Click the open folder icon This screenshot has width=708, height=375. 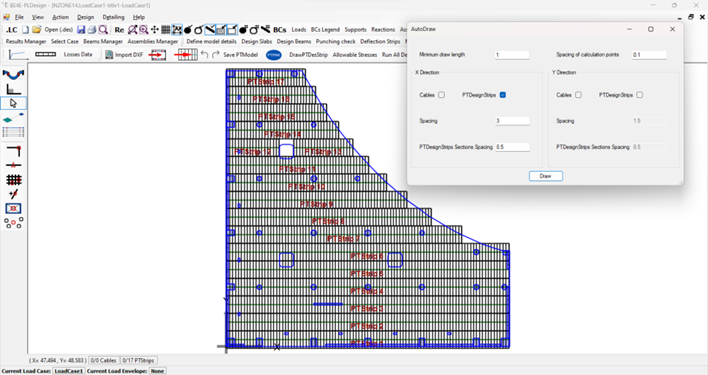coord(37,30)
